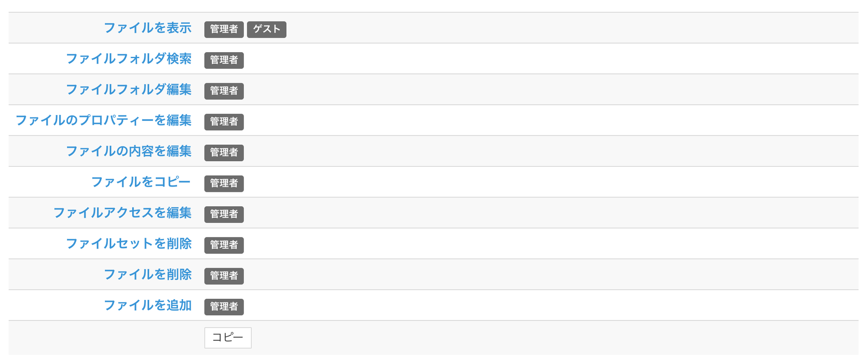Open the ファイルを追加 permission link

[147, 305]
